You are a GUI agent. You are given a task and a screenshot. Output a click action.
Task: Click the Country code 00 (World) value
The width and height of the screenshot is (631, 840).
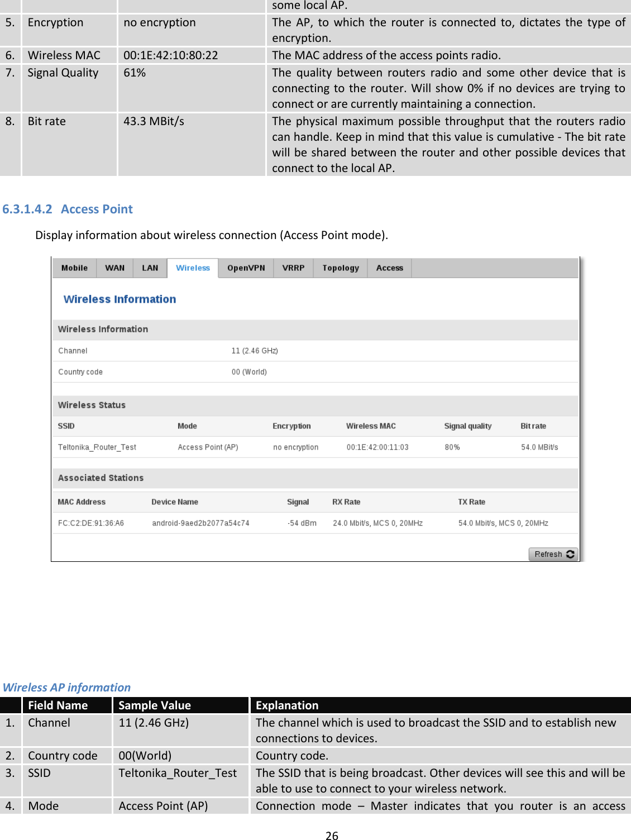[x=250, y=371]
